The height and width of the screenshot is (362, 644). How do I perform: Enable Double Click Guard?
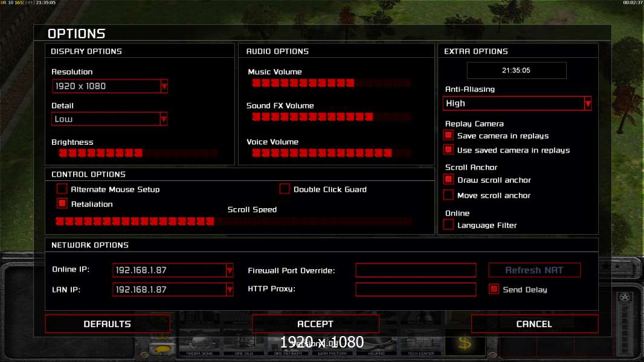pyautogui.click(x=285, y=189)
